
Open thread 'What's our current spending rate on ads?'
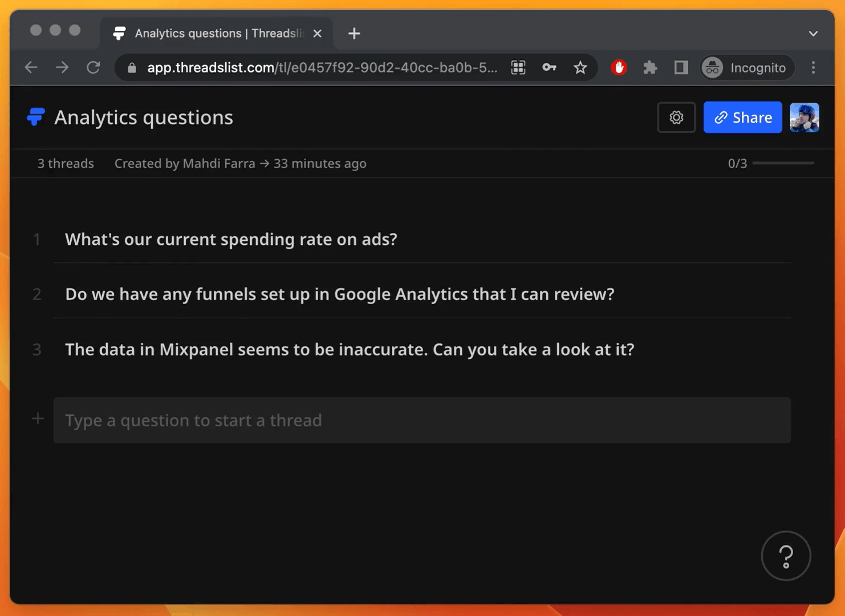[x=231, y=240]
